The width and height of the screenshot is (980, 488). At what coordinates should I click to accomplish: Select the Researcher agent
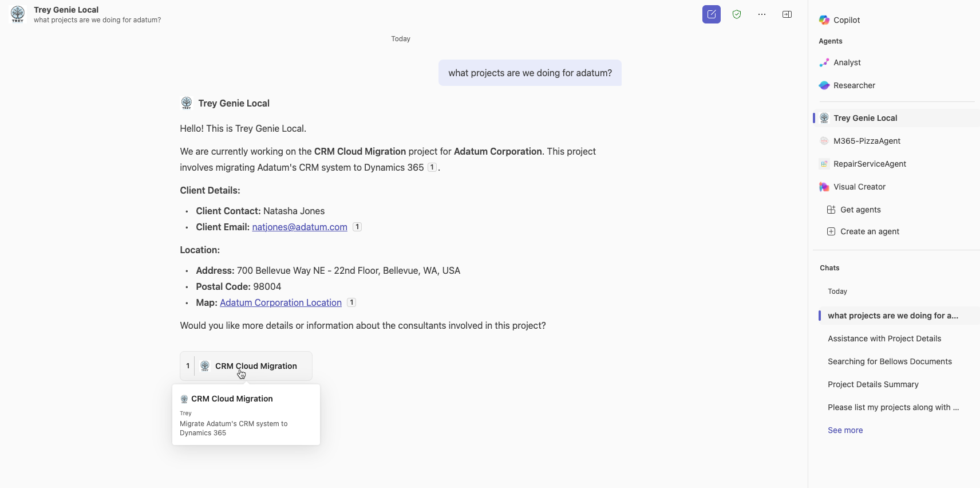[x=854, y=85]
